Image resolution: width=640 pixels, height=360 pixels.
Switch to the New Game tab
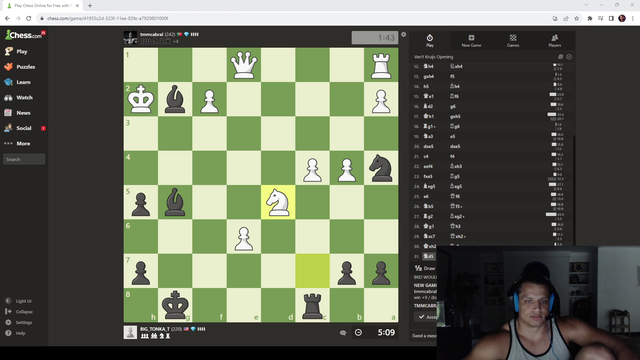click(471, 40)
